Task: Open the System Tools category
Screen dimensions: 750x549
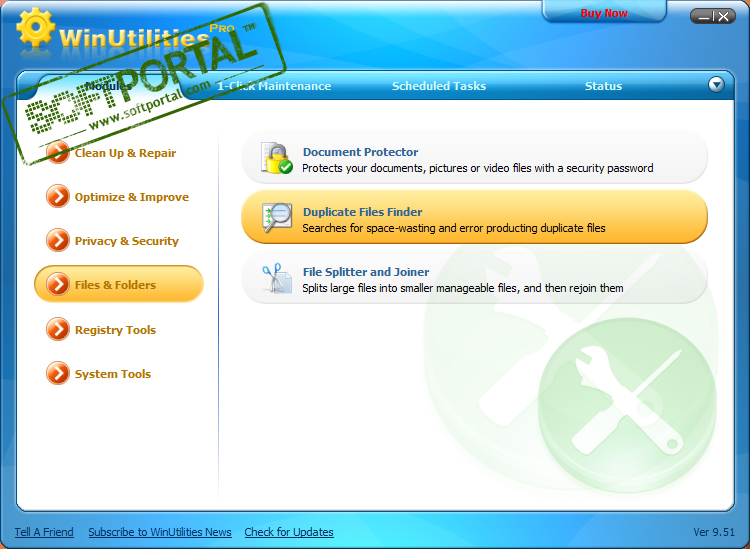Action: click(113, 374)
